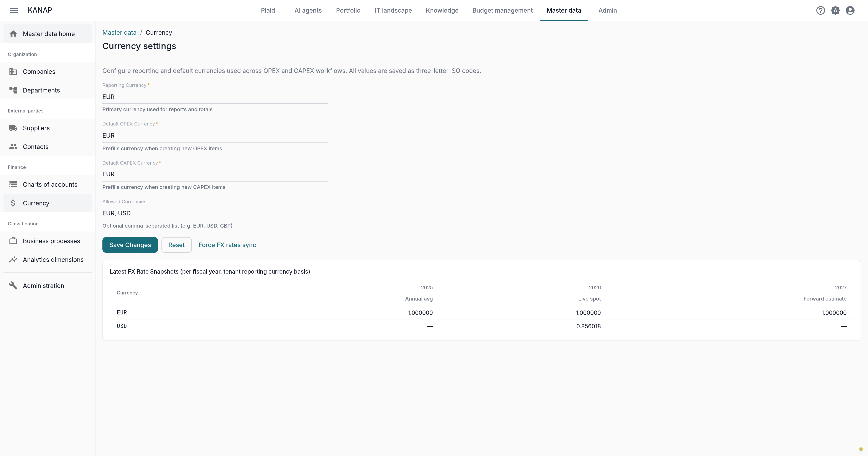Image resolution: width=868 pixels, height=456 pixels.
Task: Open the Admin tab
Action: pos(608,10)
